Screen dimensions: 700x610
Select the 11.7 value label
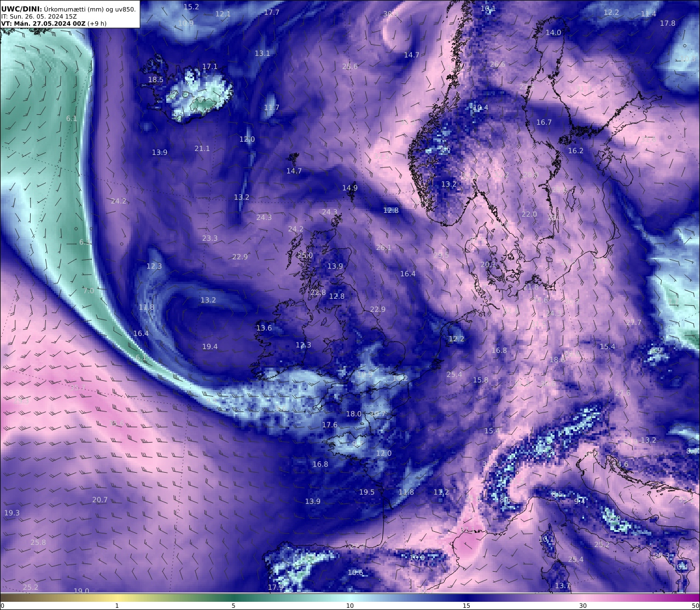pos(272,107)
